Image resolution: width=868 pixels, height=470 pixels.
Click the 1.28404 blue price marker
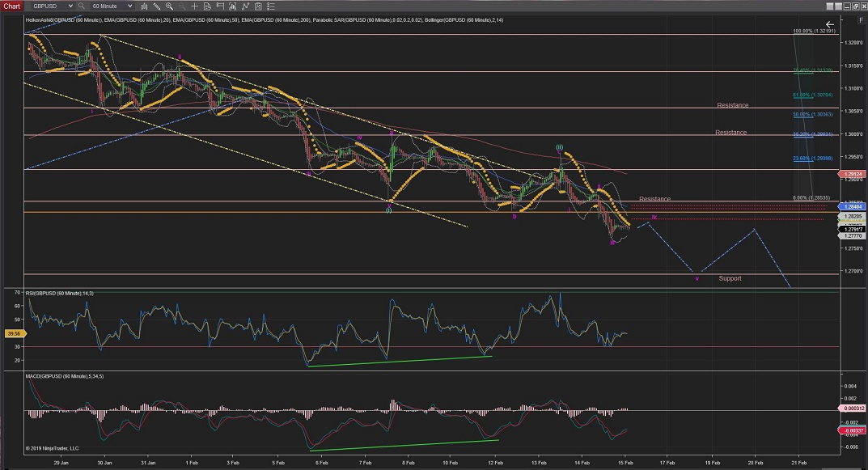pyautogui.click(x=853, y=207)
